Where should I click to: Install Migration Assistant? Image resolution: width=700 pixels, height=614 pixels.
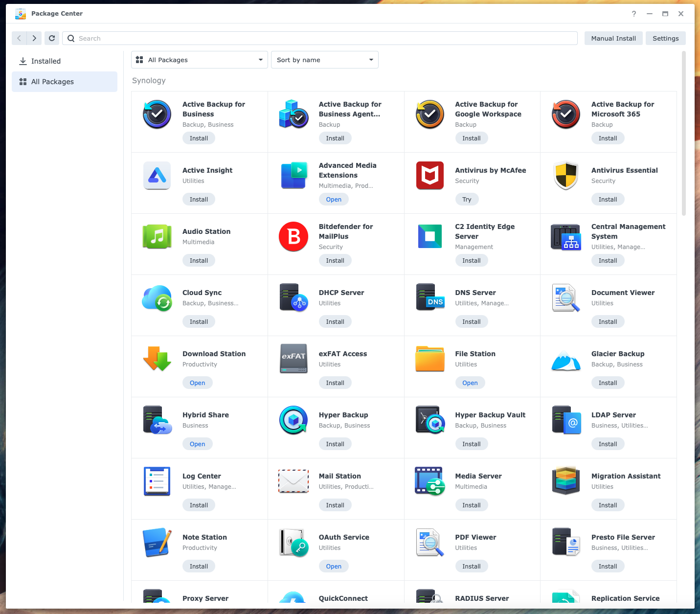pyautogui.click(x=608, y=505)
